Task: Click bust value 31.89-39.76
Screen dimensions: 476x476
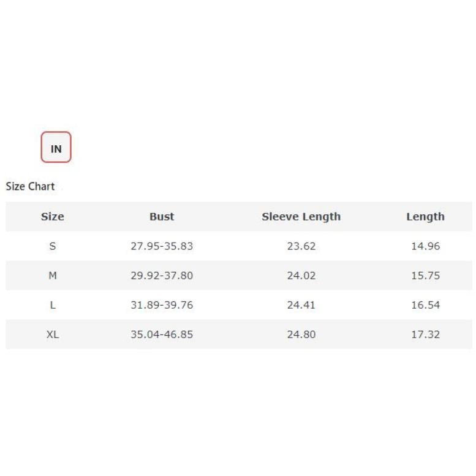Action: (162, 305)
